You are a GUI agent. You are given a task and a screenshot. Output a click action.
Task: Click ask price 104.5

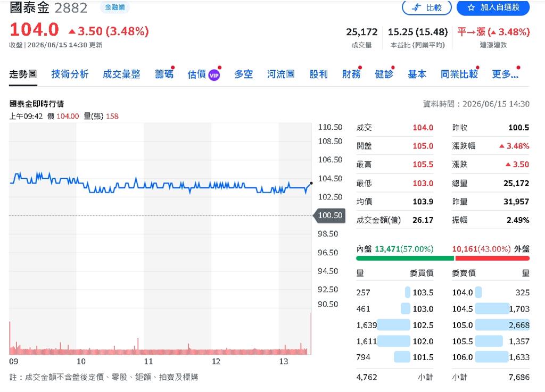point(463,308)
